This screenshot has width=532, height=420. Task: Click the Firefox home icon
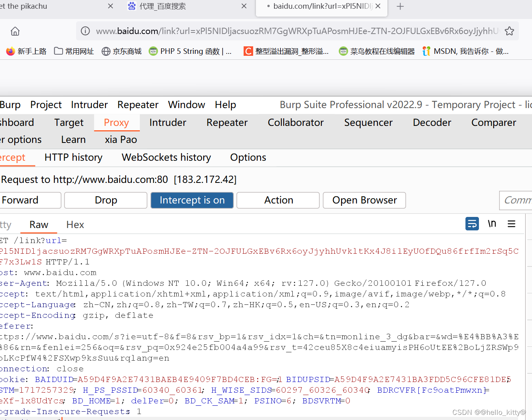(15, 31)
